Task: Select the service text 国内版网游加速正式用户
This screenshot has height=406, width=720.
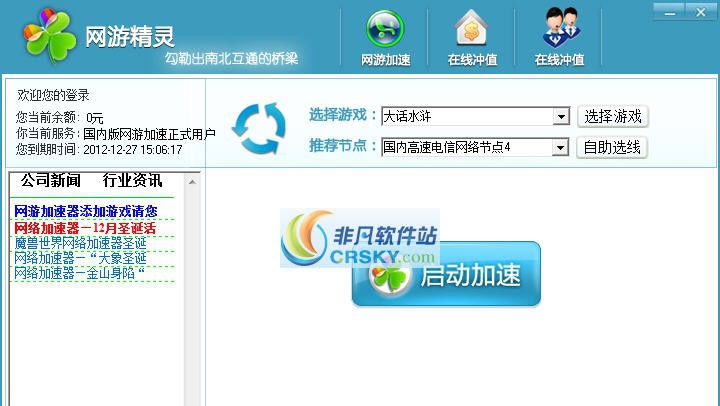Action: coord(149,134)
